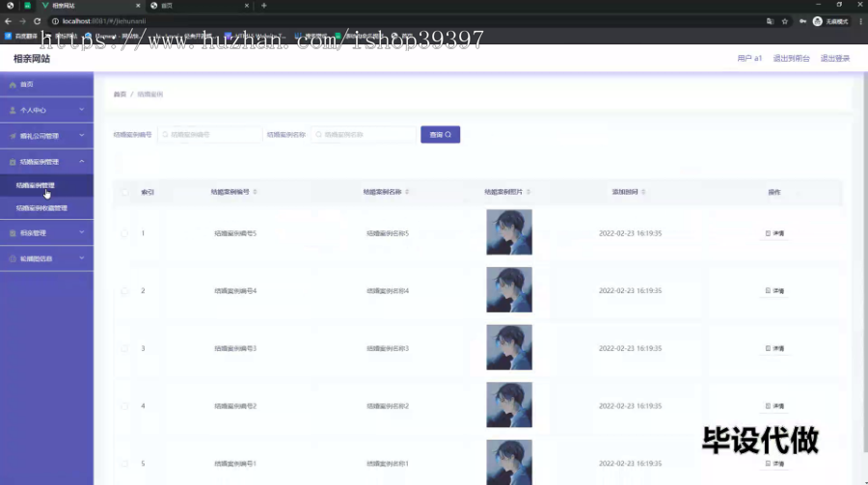868x485 pixels.
Task: Click the browser address bar URL
Action: coord(104,21)
